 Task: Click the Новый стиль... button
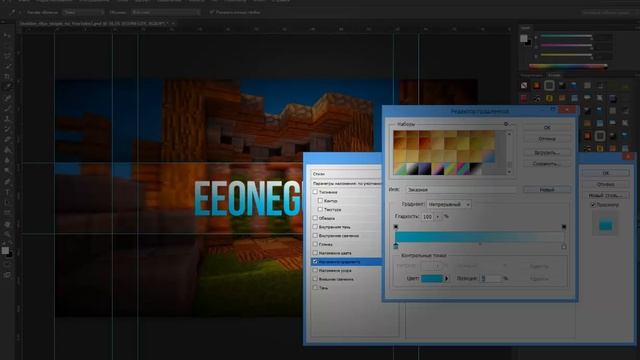pyautogui.click(x=606, y=195)
